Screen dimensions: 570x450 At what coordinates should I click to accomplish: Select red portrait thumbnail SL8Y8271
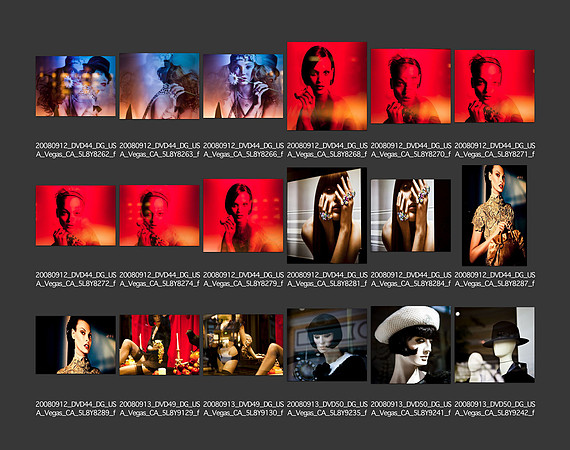(x=494, y=86)
